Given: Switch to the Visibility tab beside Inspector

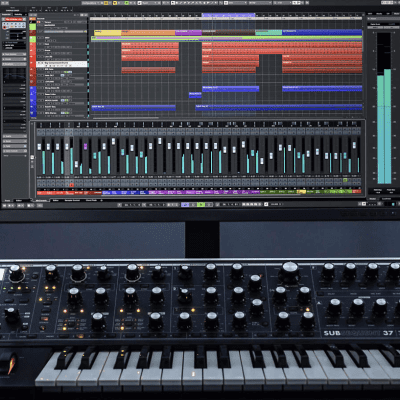Looking at the screenshot, I should 18,14.
